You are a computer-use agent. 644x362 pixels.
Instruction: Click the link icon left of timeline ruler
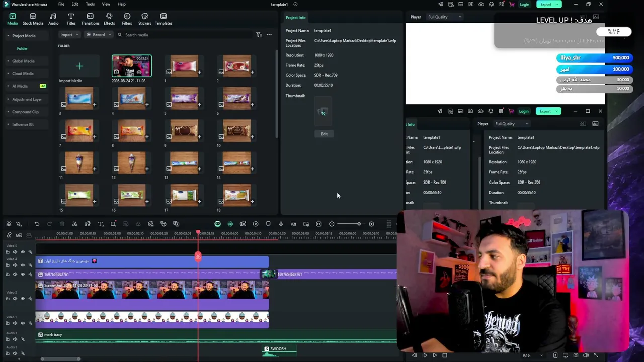point(9,235)
